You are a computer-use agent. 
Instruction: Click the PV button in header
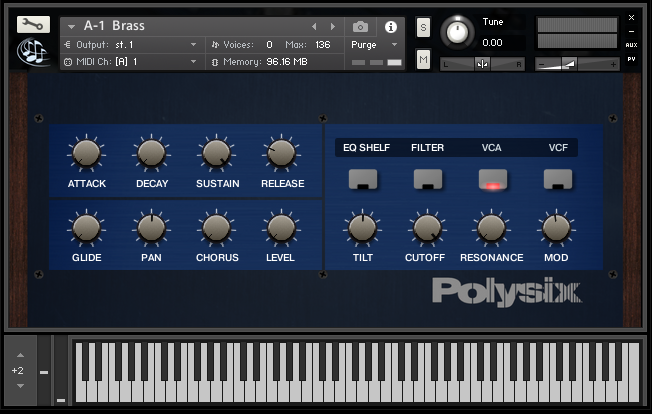click(x=631, y=60)
